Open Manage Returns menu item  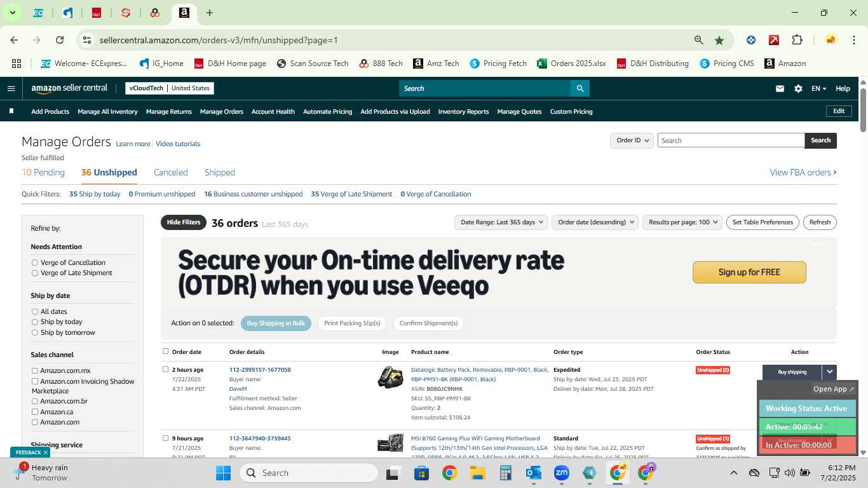coord(169,111)
